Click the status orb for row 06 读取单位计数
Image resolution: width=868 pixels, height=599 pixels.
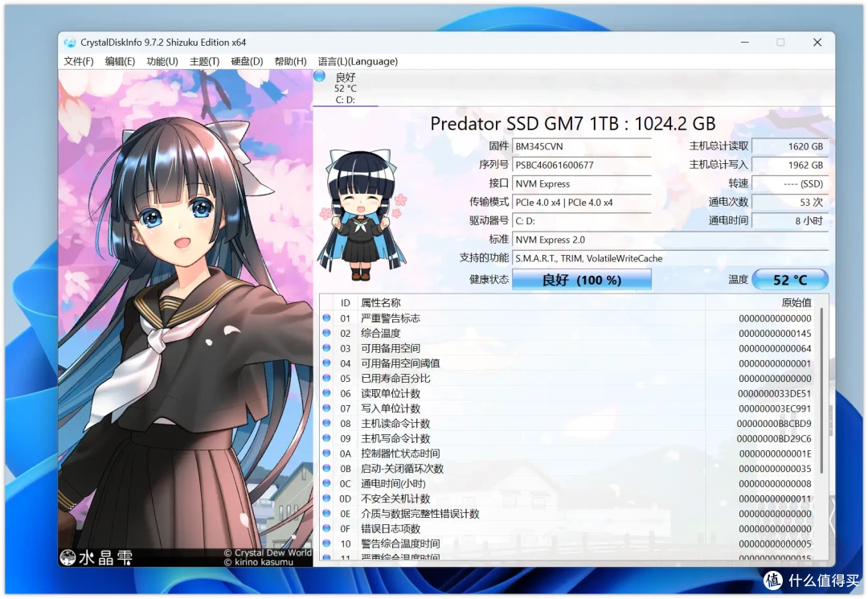pyautogui.click(x=326, y=393)
